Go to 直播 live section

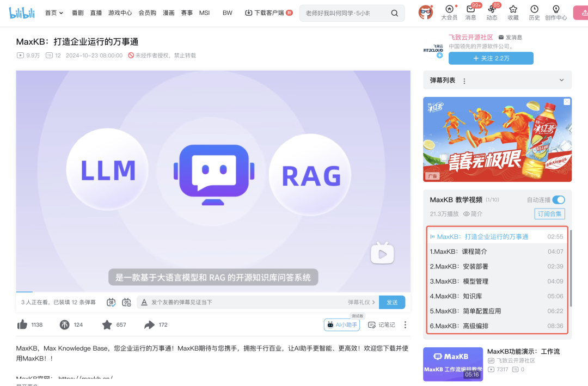(x=96, y=13)
